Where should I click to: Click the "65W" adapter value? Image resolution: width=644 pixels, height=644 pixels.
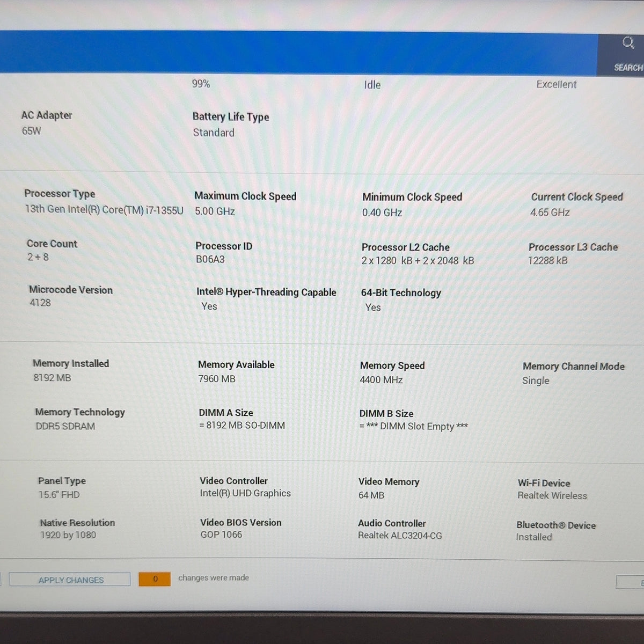[x=31, y=131]
